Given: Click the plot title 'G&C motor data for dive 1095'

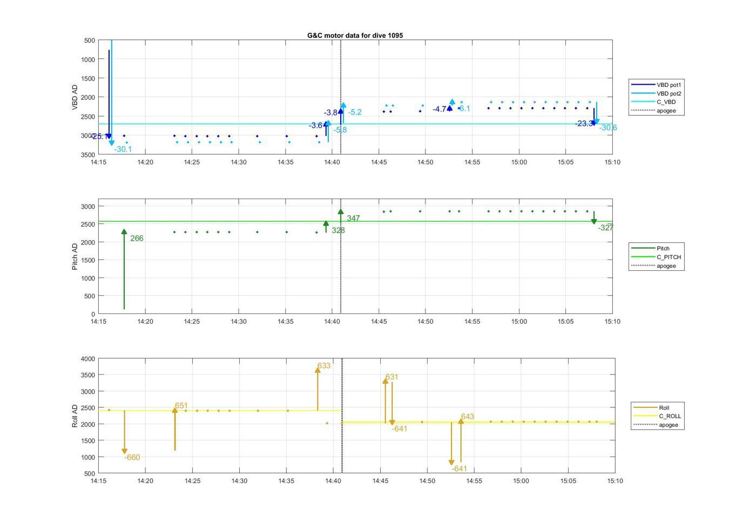Looking at the screenshot, I should tap(355, 35).
